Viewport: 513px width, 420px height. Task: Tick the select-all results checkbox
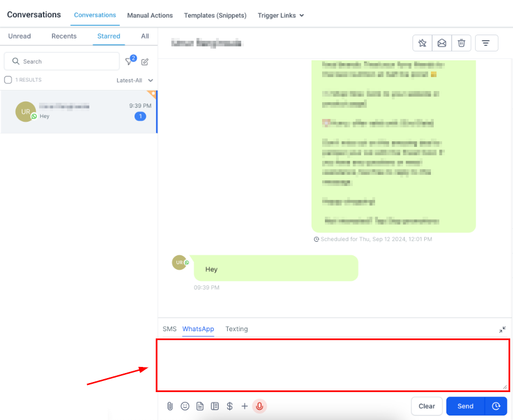(x=8, y=80)
